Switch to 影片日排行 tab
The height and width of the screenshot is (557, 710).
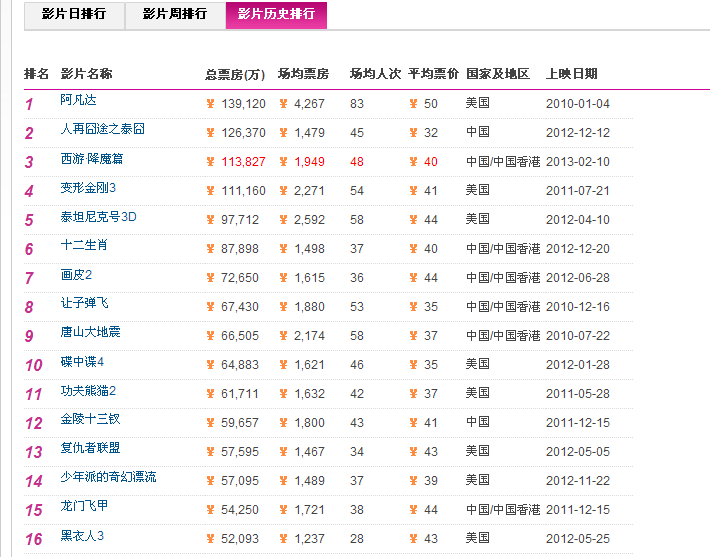pos(74,15)
